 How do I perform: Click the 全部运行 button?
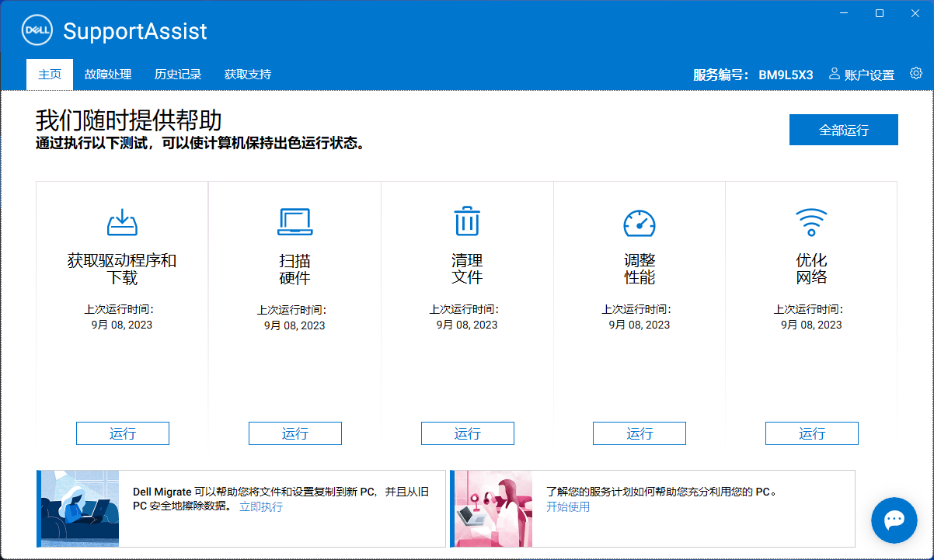click(844, 130)
